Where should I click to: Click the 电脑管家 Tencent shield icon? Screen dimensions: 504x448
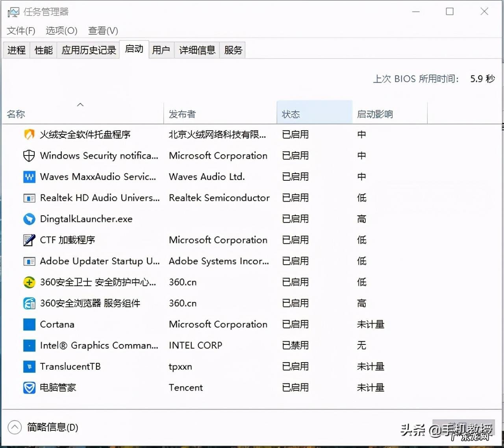point(29,387)
